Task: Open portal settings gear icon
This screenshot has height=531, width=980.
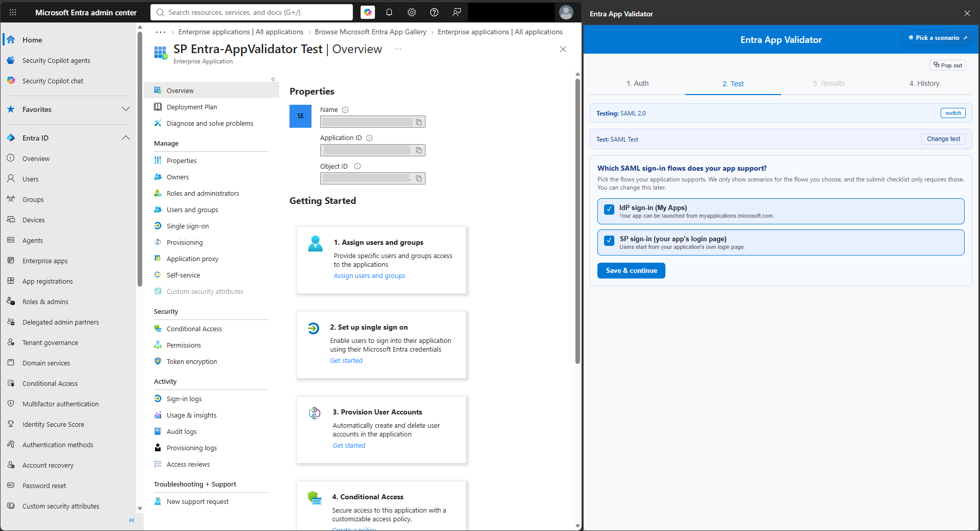Action: [412, 12]
